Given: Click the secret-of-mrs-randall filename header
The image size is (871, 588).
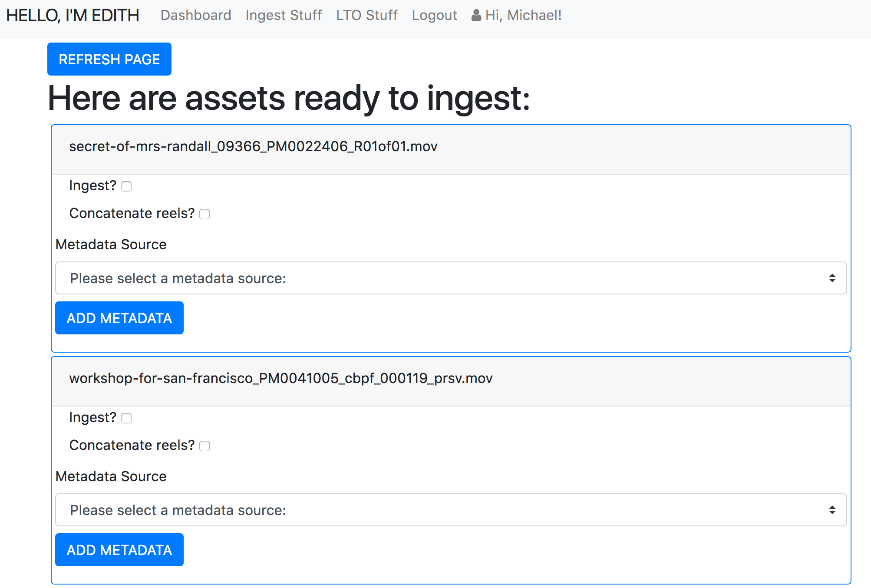Looking at the screenshot, I should [x=253, y=147].
